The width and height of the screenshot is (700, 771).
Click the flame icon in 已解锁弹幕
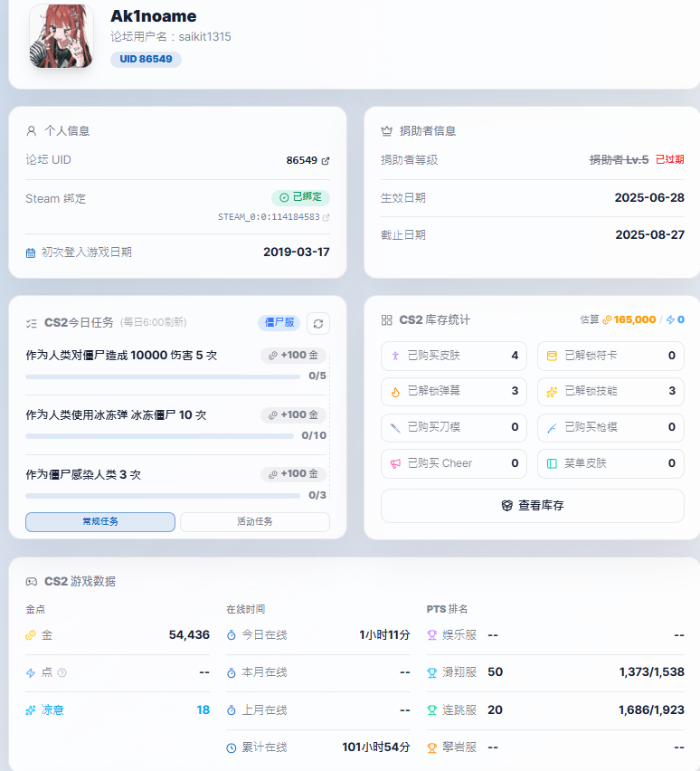click(x=395, y=392)
